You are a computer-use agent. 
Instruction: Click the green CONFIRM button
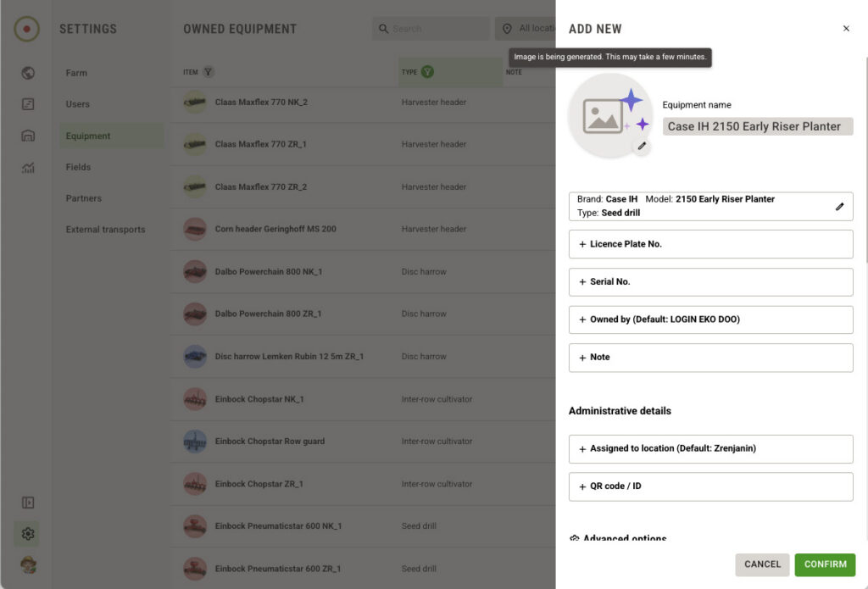click(x=825, y=564)
